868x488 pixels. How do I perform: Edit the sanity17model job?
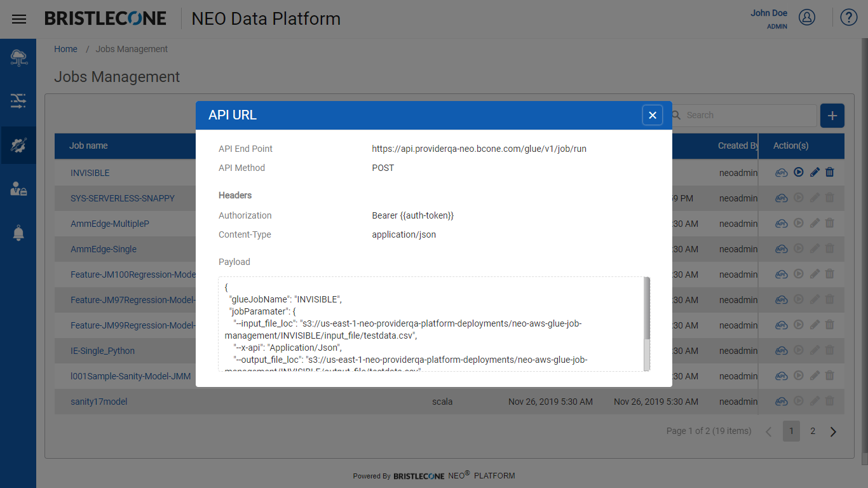pyautogui.click(x=815, y=401)
